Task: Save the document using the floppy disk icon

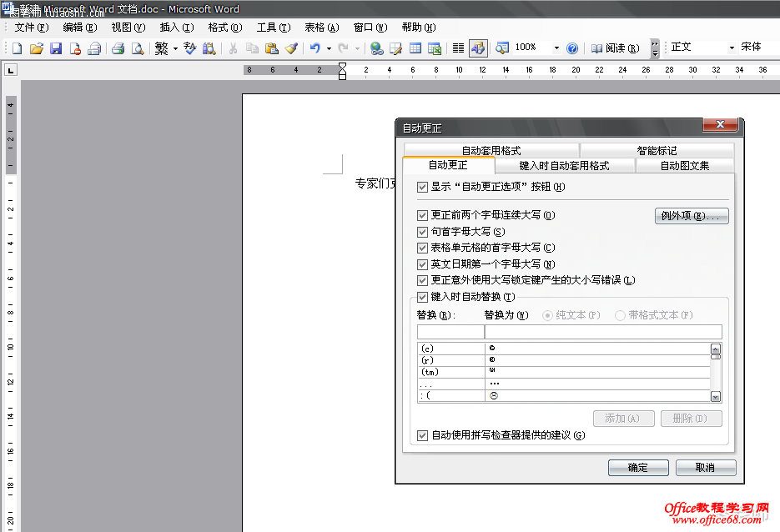Action: (x=56, y=48)
